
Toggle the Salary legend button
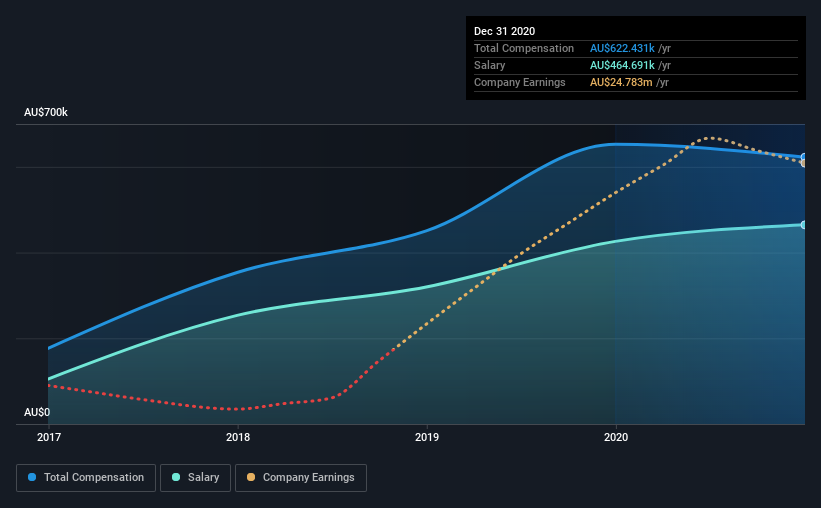[195, 478]
